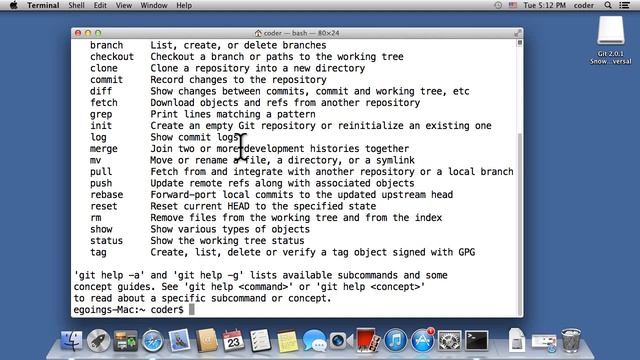Click 'egoings-Mac:~ coder$' prompt text

[x=129, y=310]
